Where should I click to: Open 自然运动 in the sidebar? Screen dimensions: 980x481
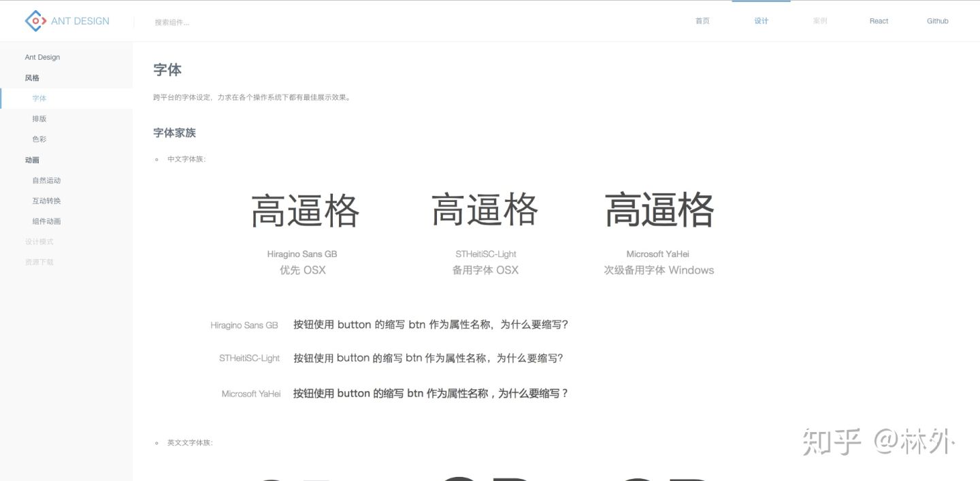click(x=46, y=181)
